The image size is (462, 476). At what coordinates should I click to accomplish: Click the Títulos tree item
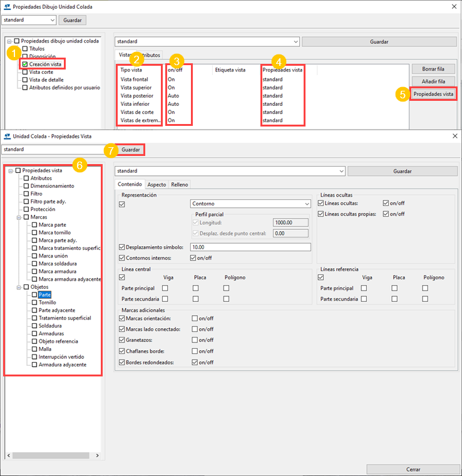tap(37, 49)
